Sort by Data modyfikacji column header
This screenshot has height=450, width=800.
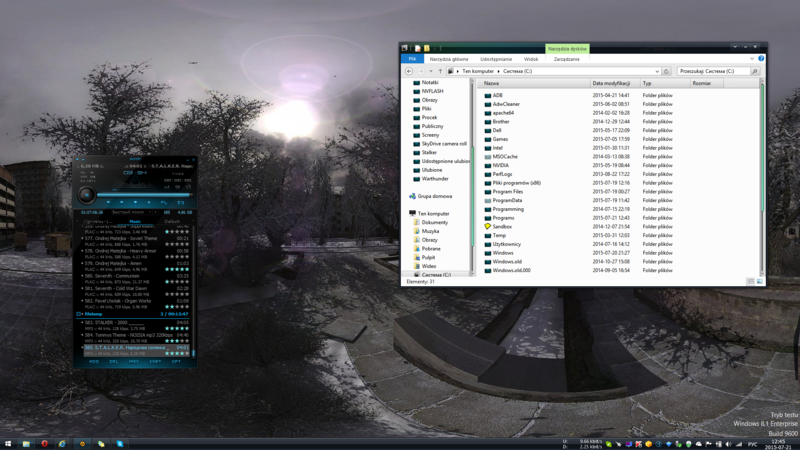pyautogui.click(x=615, y=83)
